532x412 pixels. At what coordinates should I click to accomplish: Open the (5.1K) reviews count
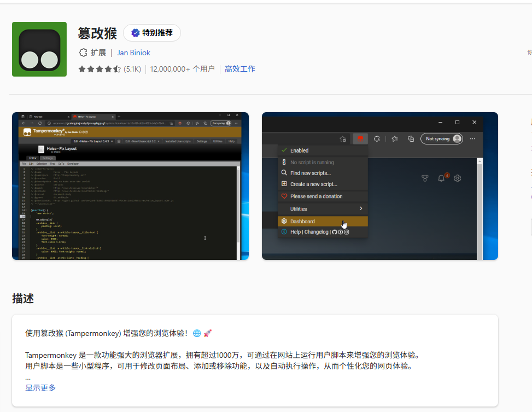pyautogui.click(x=132, y=69)
